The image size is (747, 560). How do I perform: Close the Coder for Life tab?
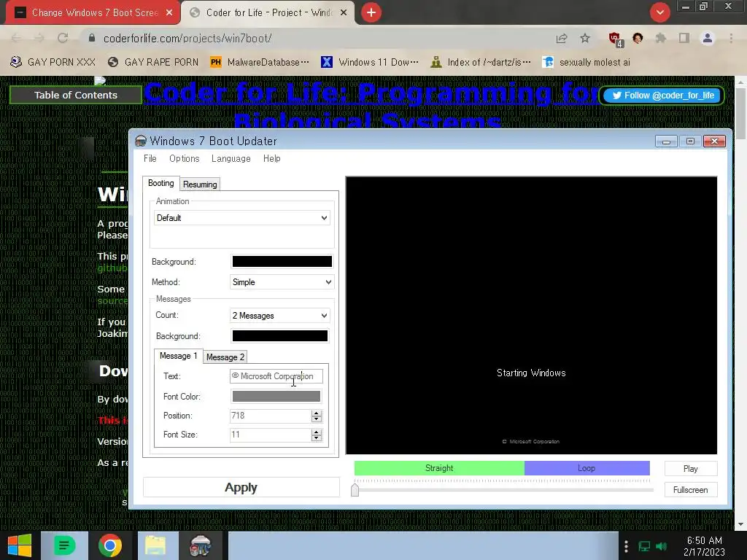pyautogui.click(x=344, y=13)
